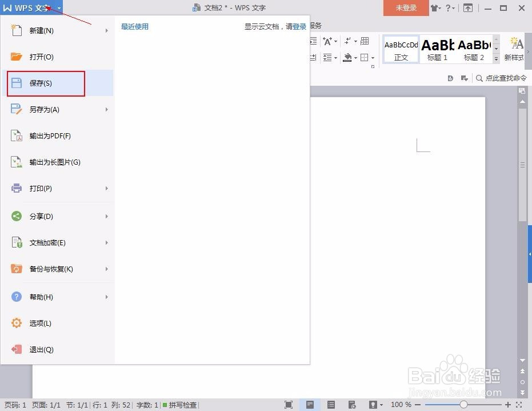Image resolution: width=532 pixels, height=411 pixels.
Task: Click the long image export icon
Action: pyautogui.click(x=16, y=162)
